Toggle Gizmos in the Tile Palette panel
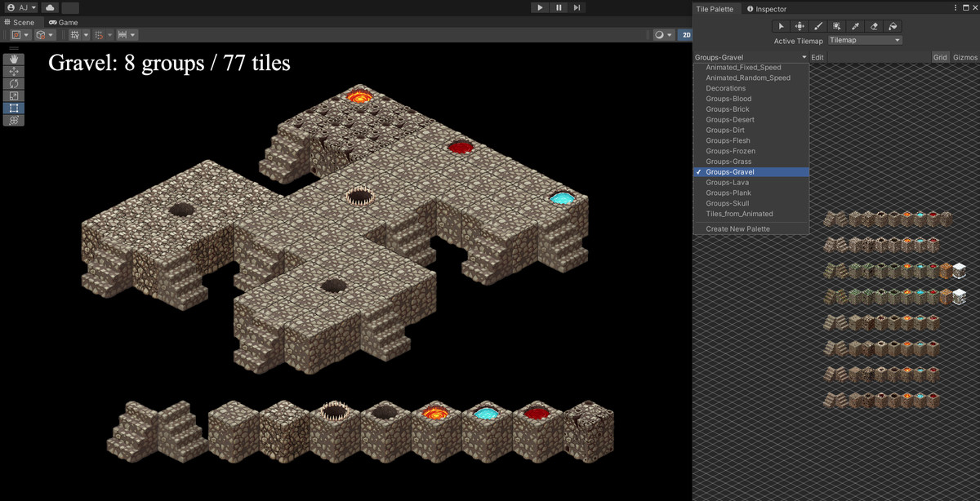Viewport: 980px width, 501px height. coord(966,56)
